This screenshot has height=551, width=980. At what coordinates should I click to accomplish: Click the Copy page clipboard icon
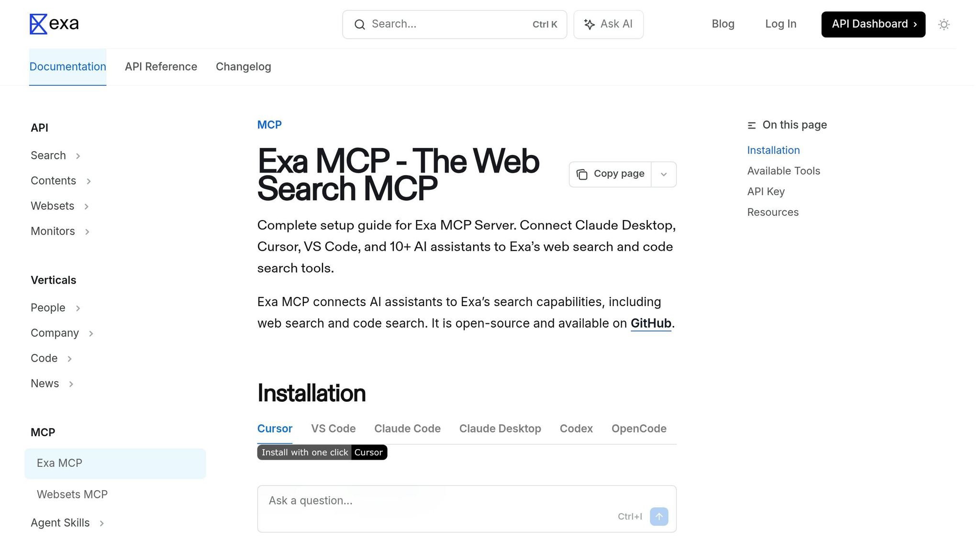(x=582, y=175)
